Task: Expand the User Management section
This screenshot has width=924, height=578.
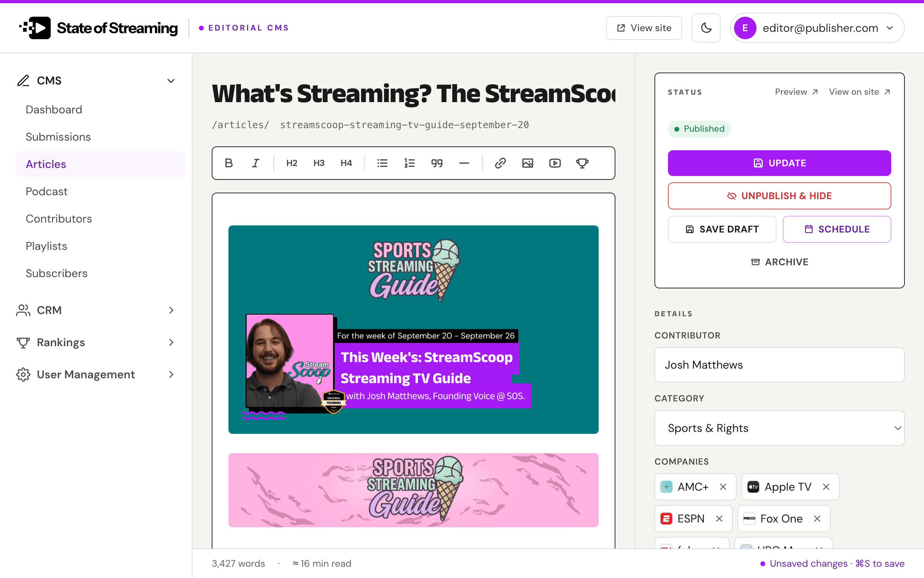Action: click(96, 374)
